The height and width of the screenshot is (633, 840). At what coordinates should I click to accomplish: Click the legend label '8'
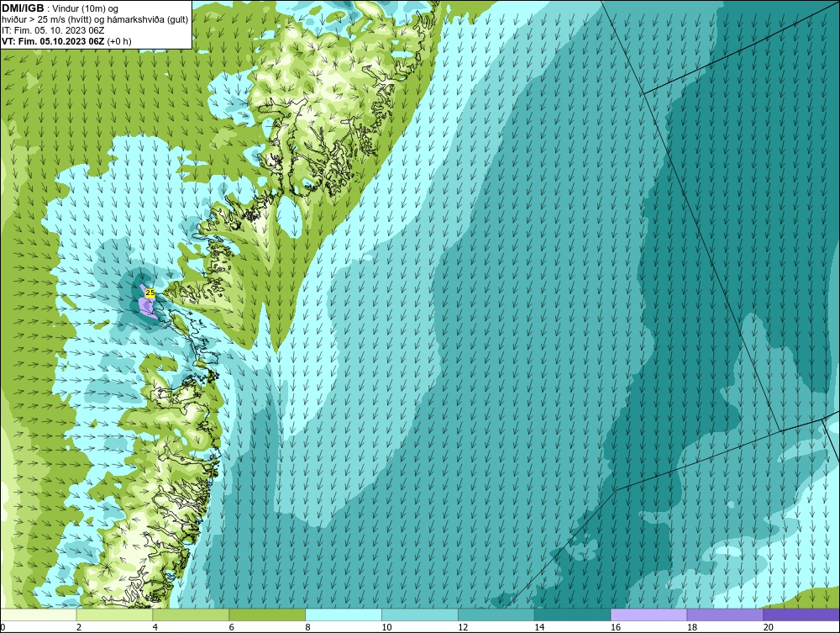pos(308,627)
